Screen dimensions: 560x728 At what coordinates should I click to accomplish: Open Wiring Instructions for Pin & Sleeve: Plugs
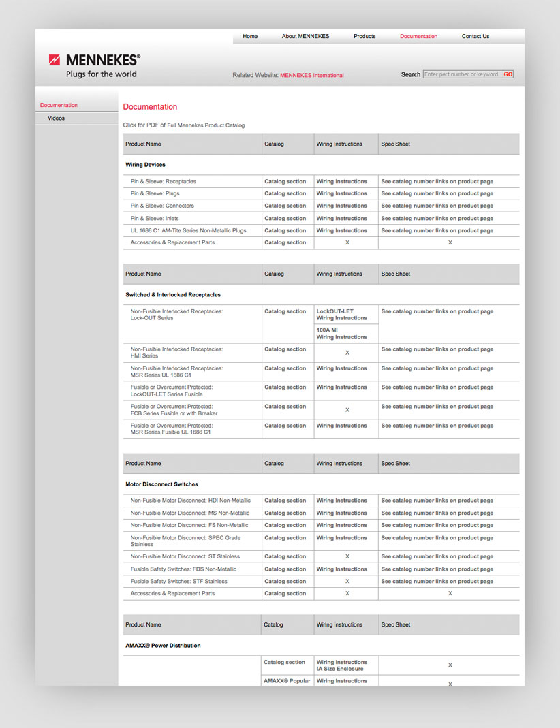341,194
